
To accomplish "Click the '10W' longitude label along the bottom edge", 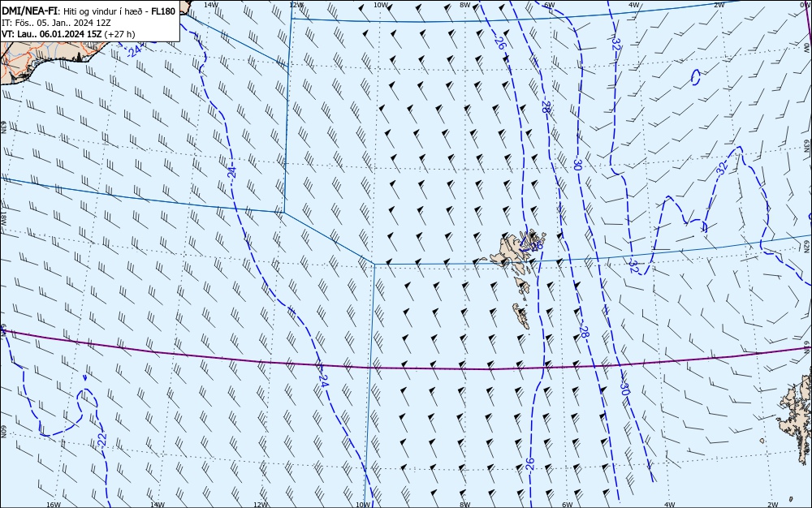I will click(x=363, y=505).
